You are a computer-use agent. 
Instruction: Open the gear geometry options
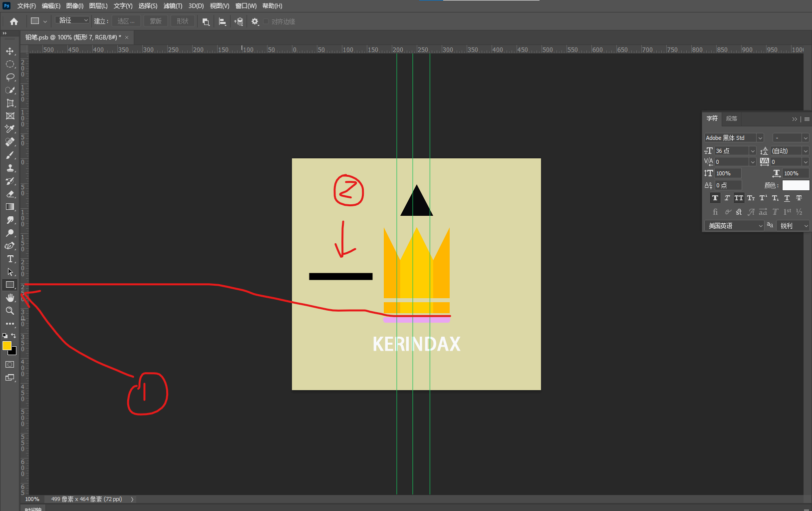coord(255,21)
